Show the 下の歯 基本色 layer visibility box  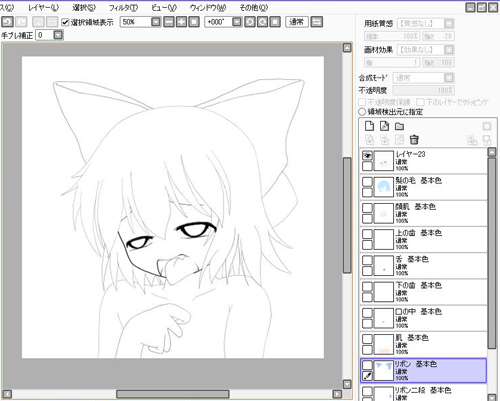point(367,287)
